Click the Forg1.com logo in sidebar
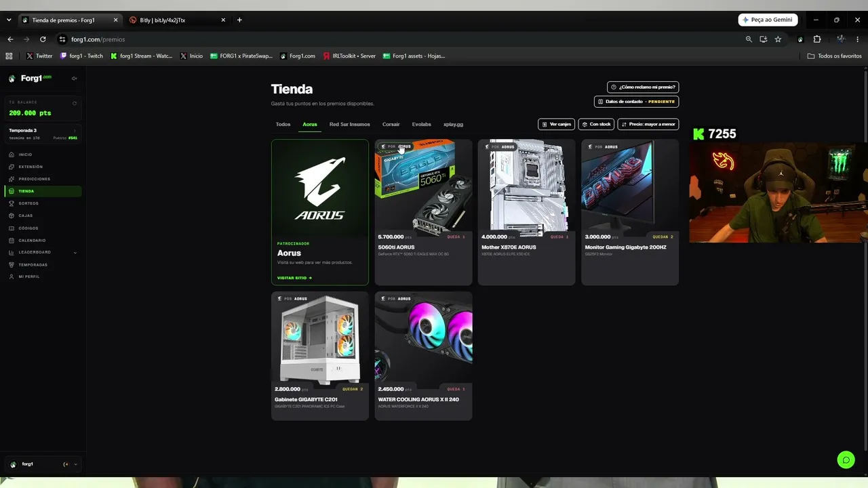868x488 pixels. click(30, 79)
